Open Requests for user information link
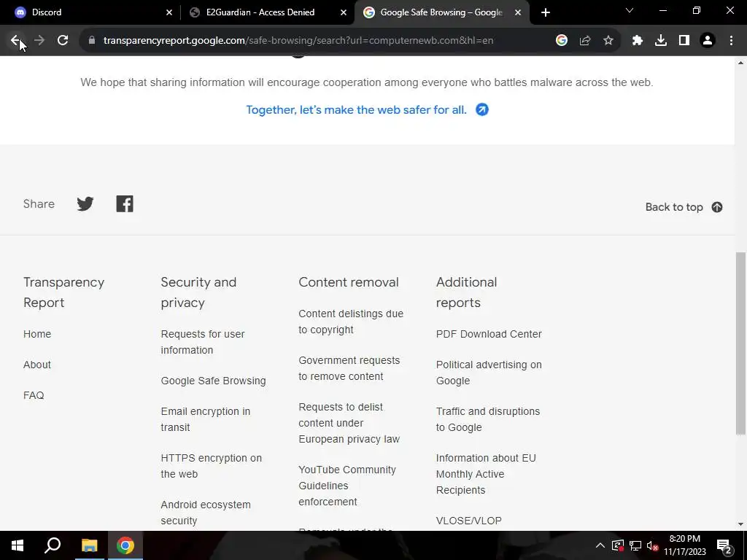747x560 pixels. [203, 342]
